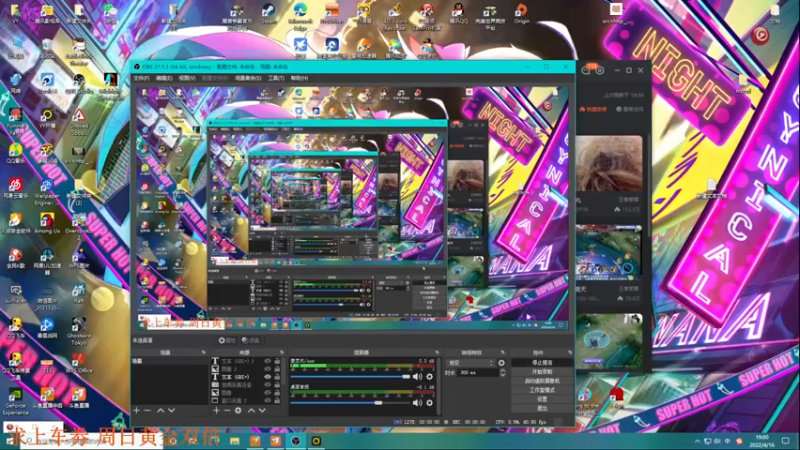Open GeForce Experience desktop shortcut

15,402
